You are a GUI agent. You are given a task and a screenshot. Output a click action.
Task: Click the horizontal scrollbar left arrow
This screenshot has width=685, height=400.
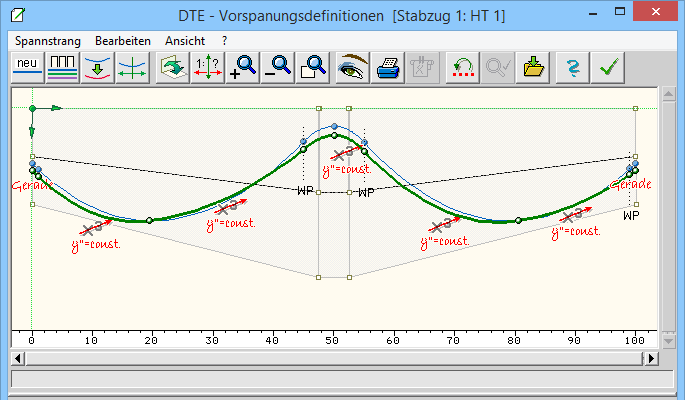coord(17,357)
